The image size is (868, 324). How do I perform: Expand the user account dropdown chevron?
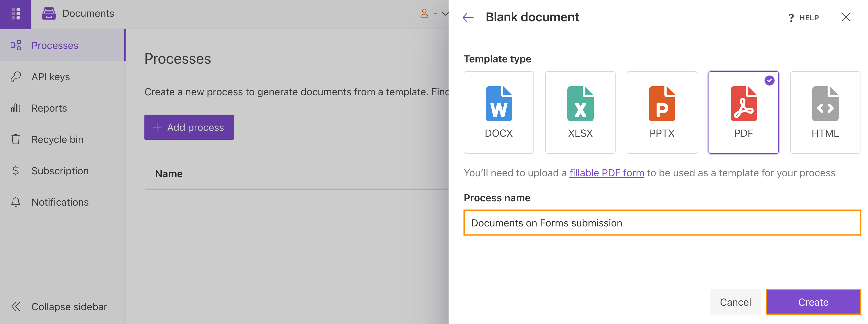tap(445, 14)
